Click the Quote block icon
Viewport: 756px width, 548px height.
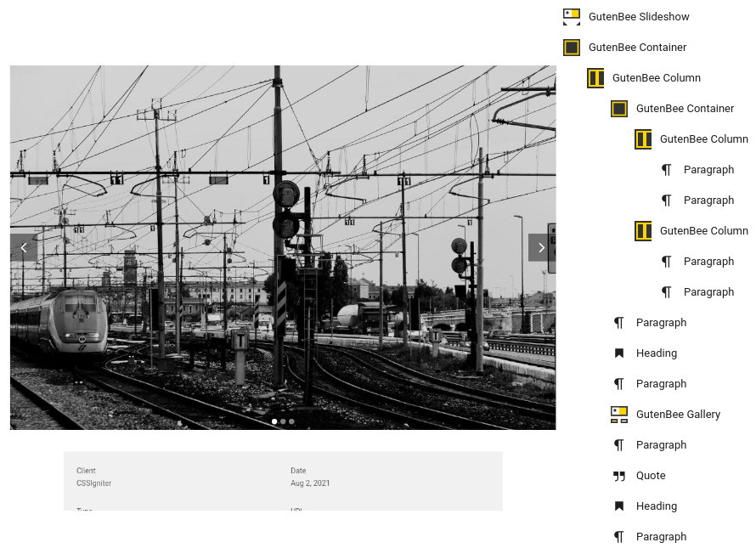(x=619, y=476)
